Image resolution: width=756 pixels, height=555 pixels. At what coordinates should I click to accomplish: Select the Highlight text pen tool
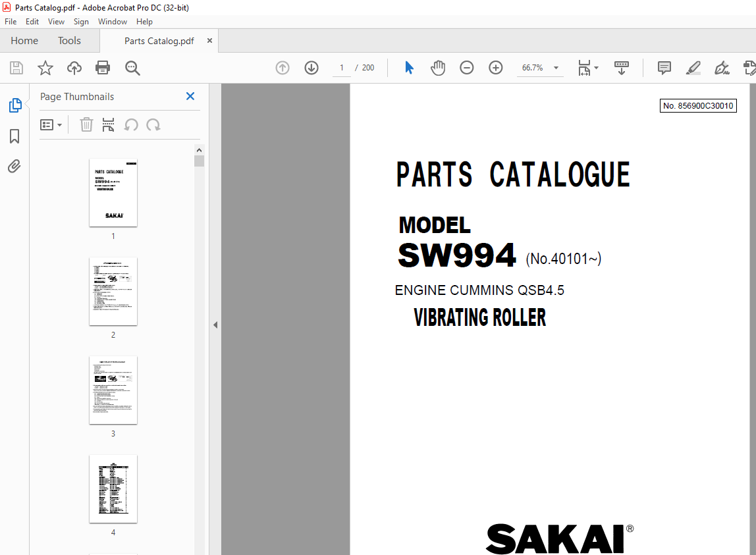(x=693, y=68)
